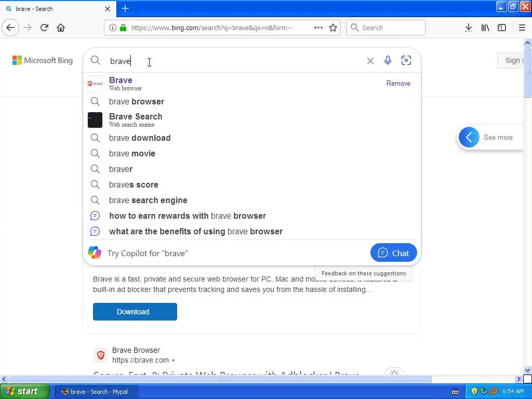Select 'brave download' suggestion

(251, 138)
